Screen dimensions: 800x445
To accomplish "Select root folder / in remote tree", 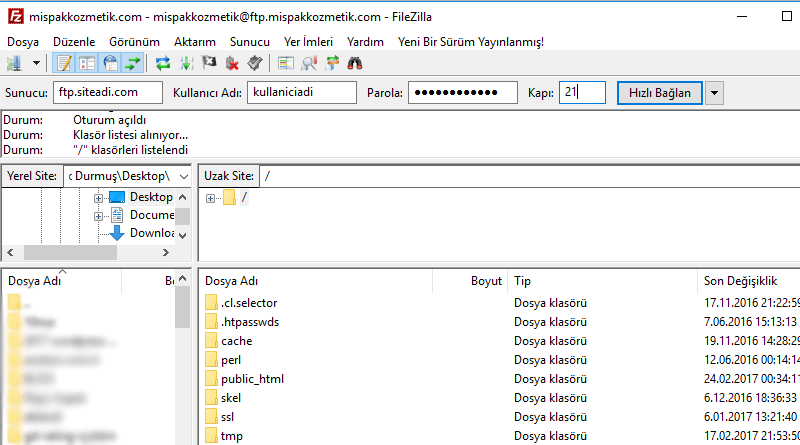I will click(244, 197).
